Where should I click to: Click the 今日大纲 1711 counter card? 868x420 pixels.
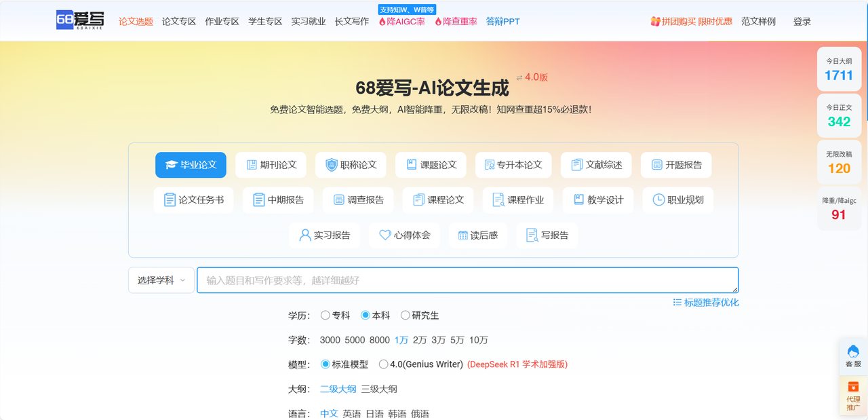(x=839, y=69)
